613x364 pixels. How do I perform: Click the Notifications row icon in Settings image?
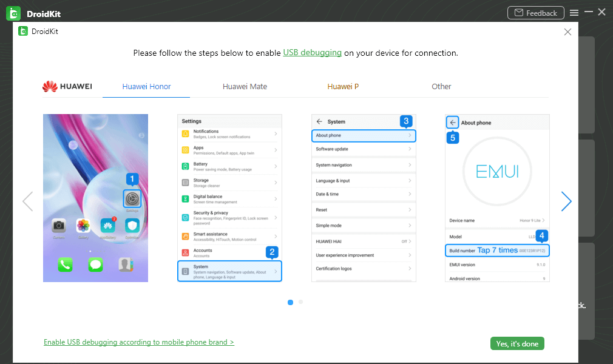tap(185, 133)
